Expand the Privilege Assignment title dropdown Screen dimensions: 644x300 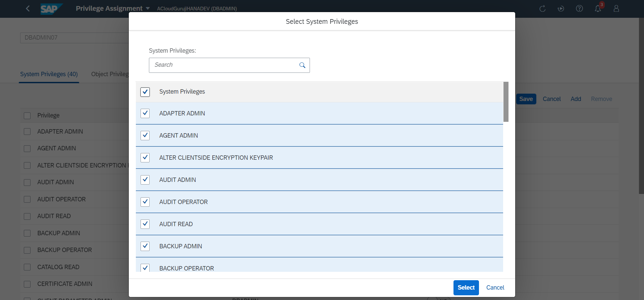coord(148,8)
